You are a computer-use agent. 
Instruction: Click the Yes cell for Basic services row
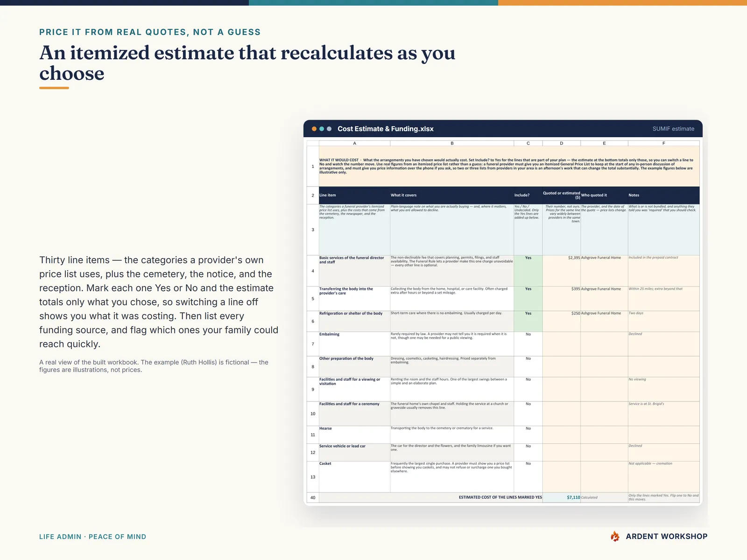click(x=528, y=271)
